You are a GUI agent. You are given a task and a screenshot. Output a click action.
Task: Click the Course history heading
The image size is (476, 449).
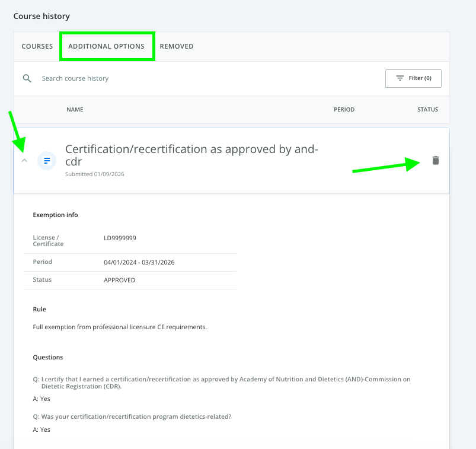[x=41, y=16]
